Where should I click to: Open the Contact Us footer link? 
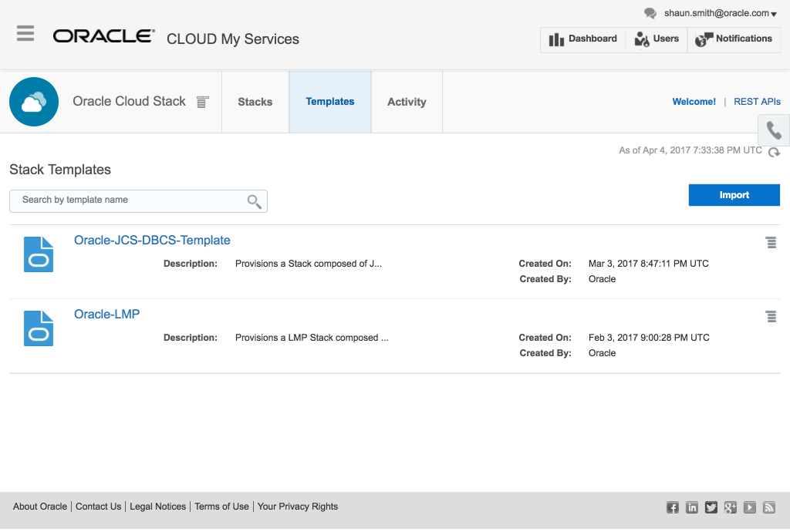[x=98, y=507]
